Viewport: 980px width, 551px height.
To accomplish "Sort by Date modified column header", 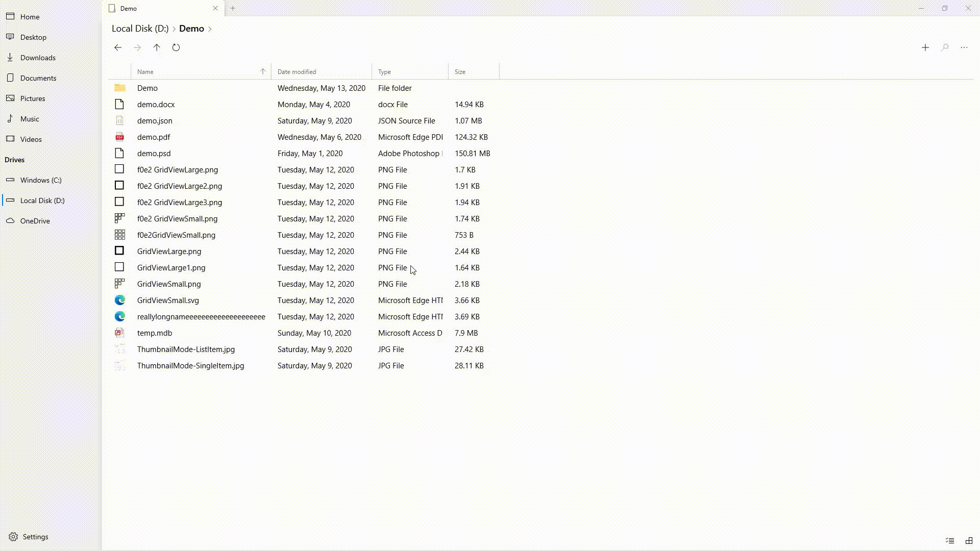I will tap(297, 72).
